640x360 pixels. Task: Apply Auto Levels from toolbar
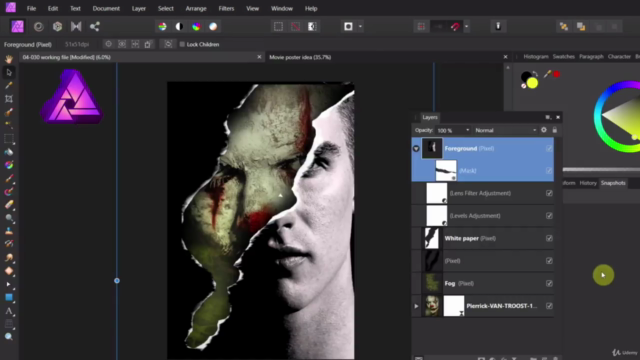click(162, 27)
